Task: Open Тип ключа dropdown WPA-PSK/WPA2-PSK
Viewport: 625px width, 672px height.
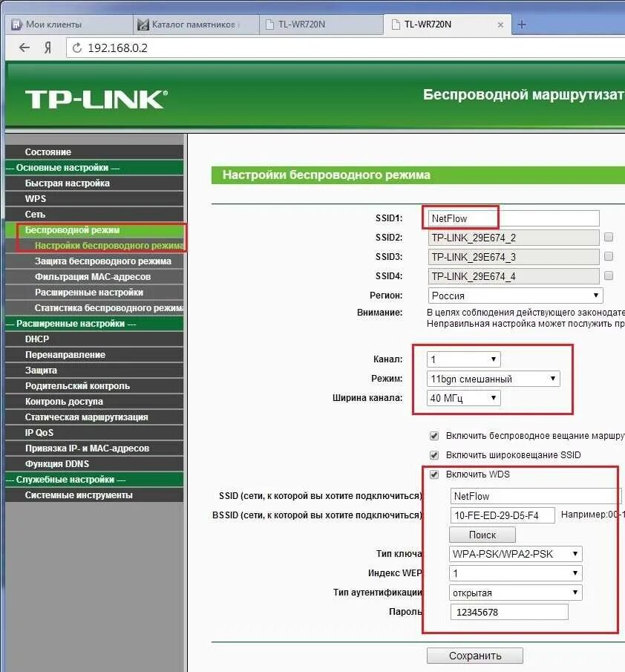Action: click(x=516, y=554)
